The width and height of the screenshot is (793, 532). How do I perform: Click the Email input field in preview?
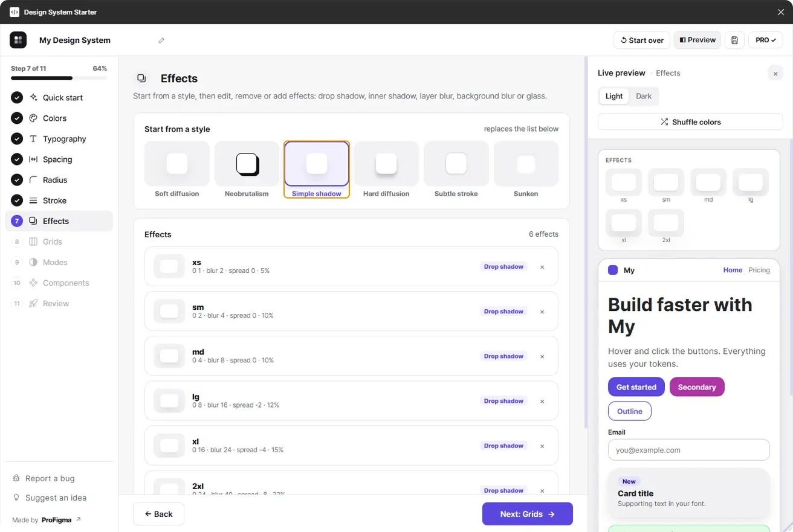coord(689,450)
